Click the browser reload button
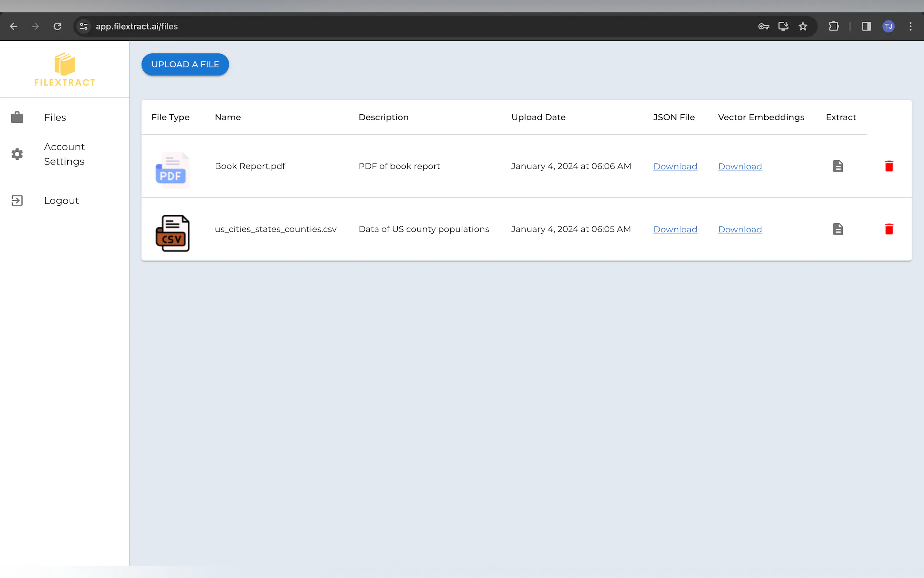Screen dimensions: 924x578 [x=57, y=26]
